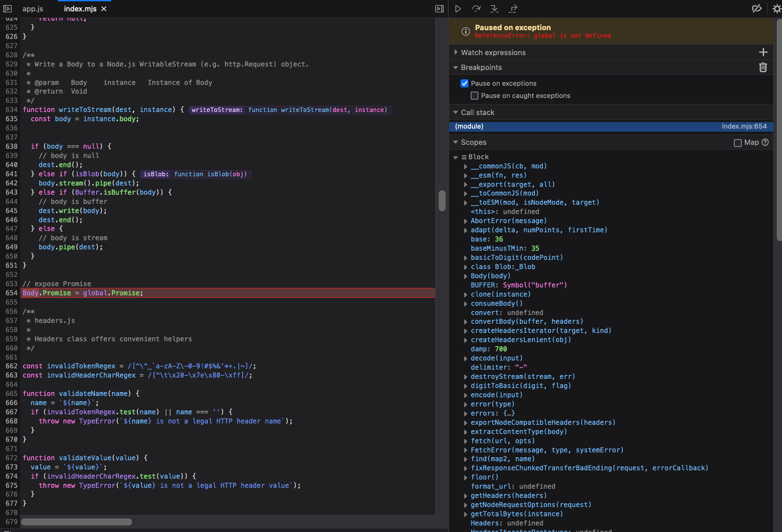The image size is (782, 532).
Task: Click the vertical editor scrollbar thumb
Action: coord(442,201)
